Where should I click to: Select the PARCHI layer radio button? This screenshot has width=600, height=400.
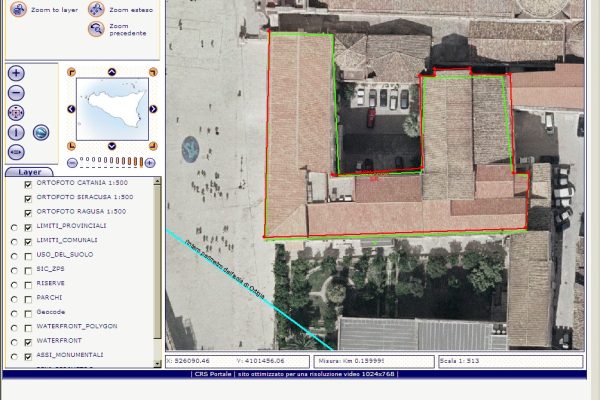tap(13, 298)
